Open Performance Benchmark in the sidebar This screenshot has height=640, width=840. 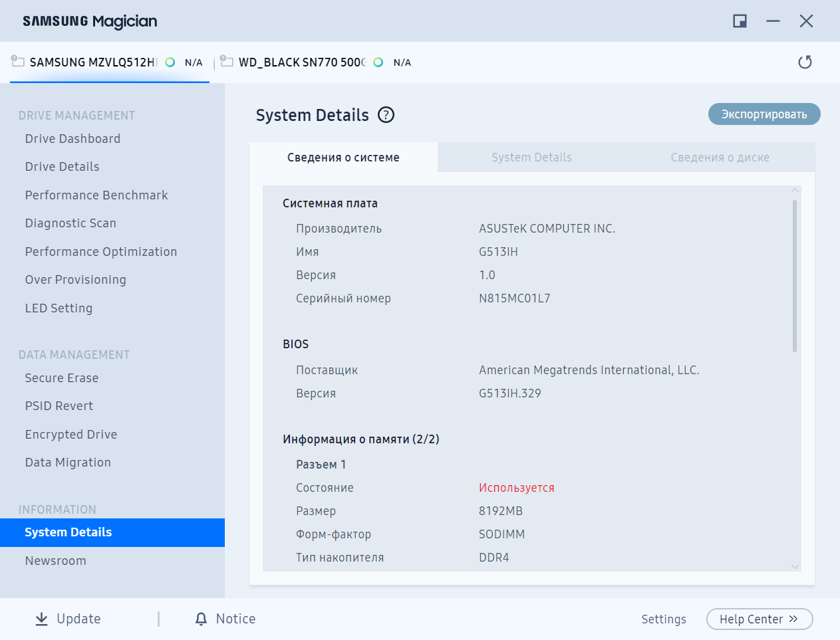[x=96, y=195]
